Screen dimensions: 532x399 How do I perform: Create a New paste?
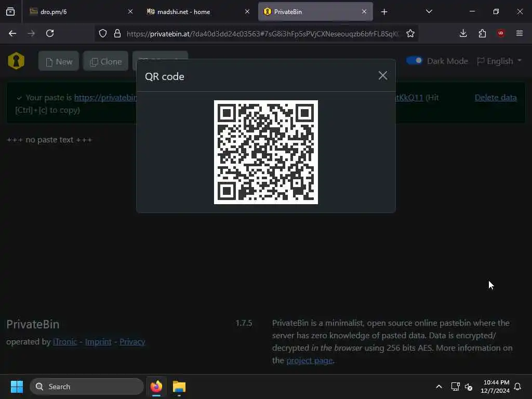pos(59,61)
